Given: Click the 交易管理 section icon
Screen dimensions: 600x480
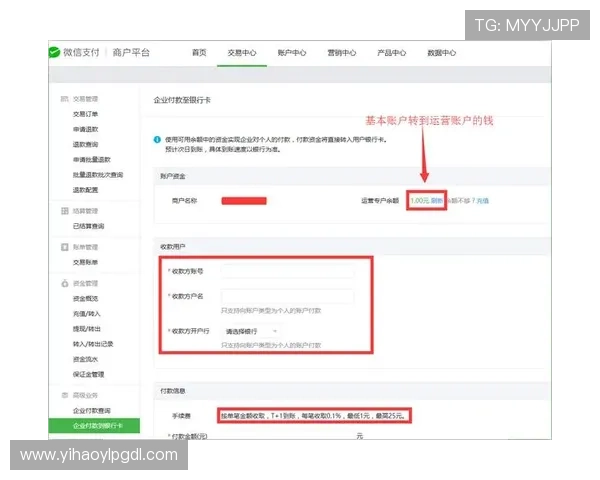Looking at the screenshot, I should pos(64,99).
